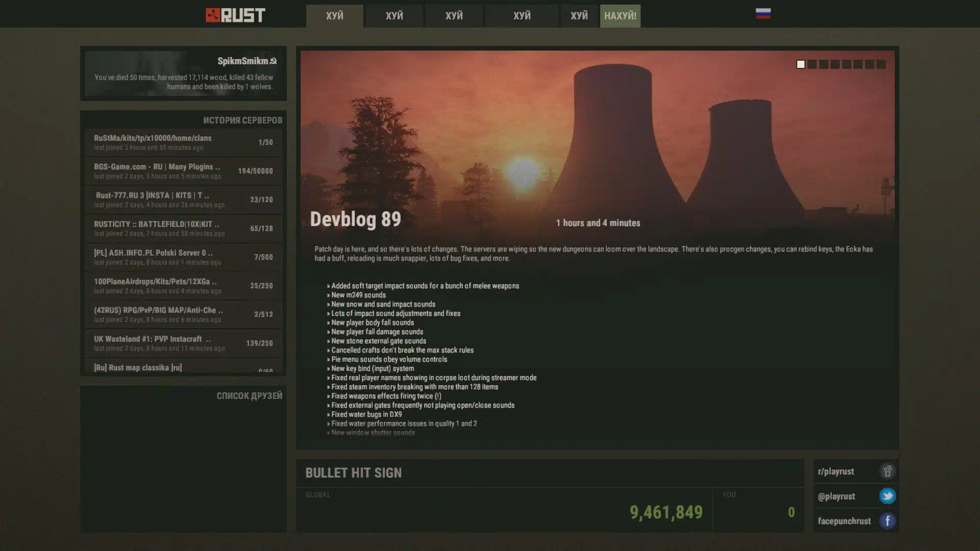Select the second slide indicator square
Screen dimensions: 980x551
pyautogui.click(x=812, y=64)
